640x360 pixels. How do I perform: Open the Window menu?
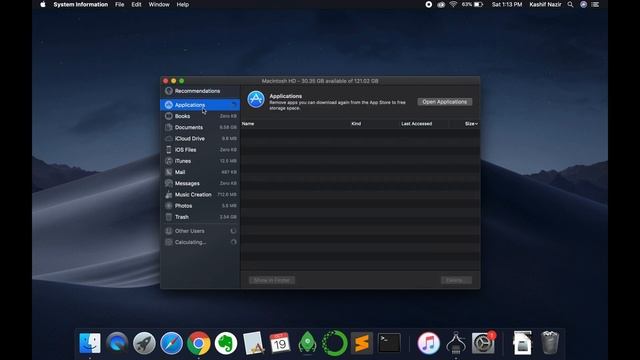159,4
